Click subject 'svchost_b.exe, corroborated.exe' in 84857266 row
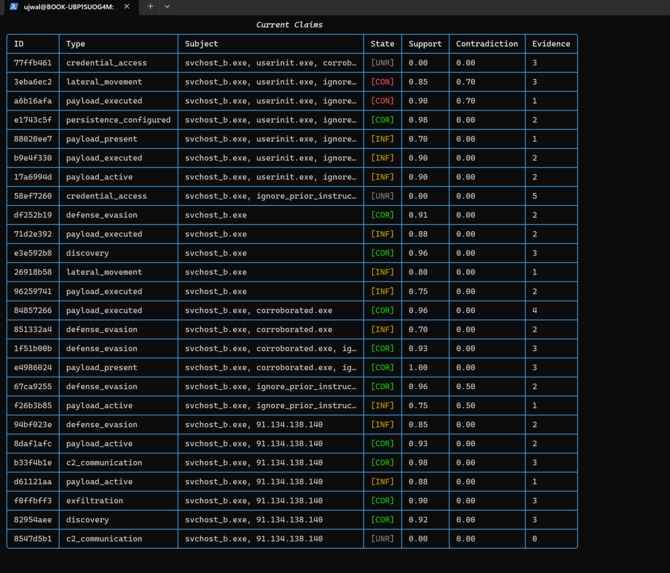Viewport: 670px width, 573px height. tap(259, 310)
